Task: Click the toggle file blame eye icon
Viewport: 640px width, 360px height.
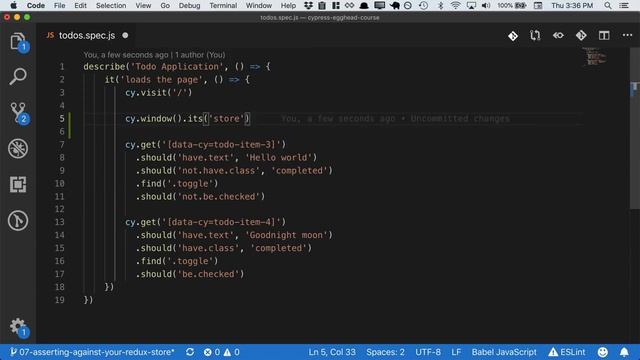Action: click(x=558, y=36)
